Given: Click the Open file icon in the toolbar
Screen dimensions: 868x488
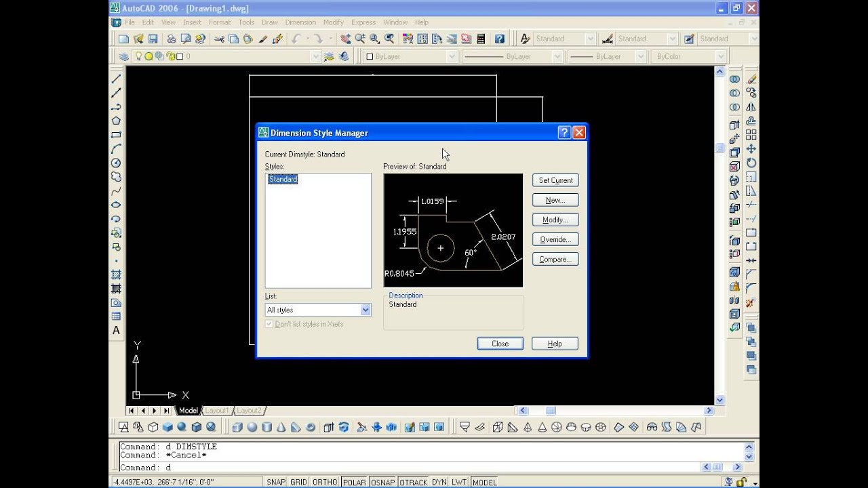Looking at the screenshot, I should tap(138, 39).
